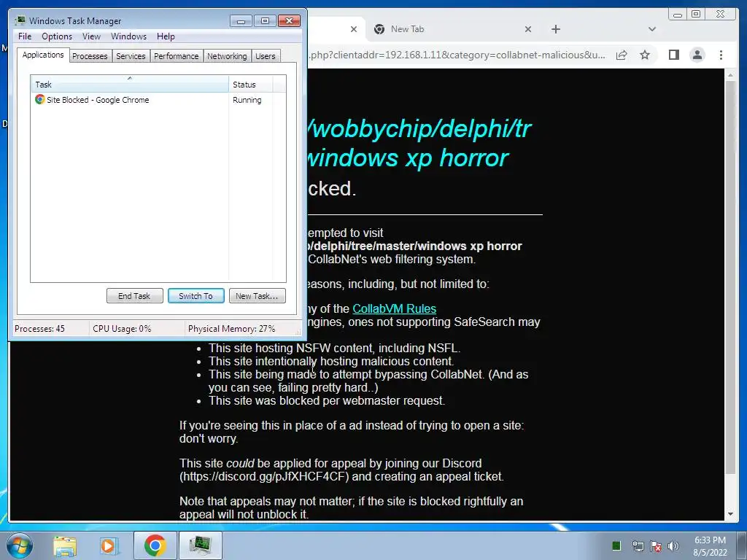Select the New Tab tab
The image size is (747, 560).
pos(452,29)
